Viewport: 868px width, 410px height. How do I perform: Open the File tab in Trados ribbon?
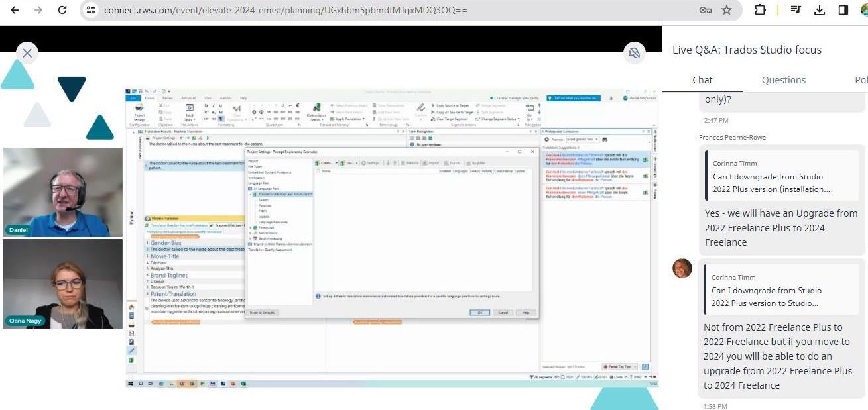coord(133,98)
